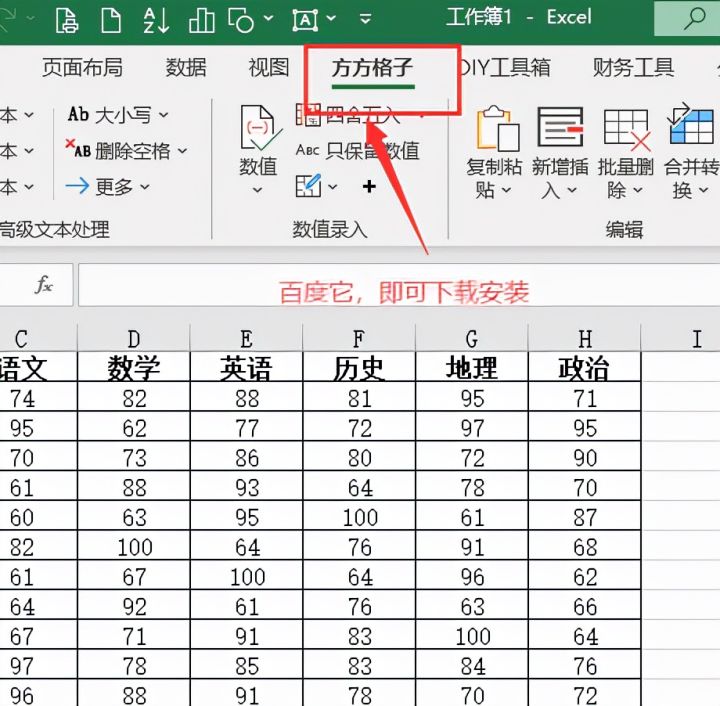This screenshot has height=706, width=720.
Task: Click the shapes icon in quick access toolbar
Action: pyautogui.click(x=241, y=20)
